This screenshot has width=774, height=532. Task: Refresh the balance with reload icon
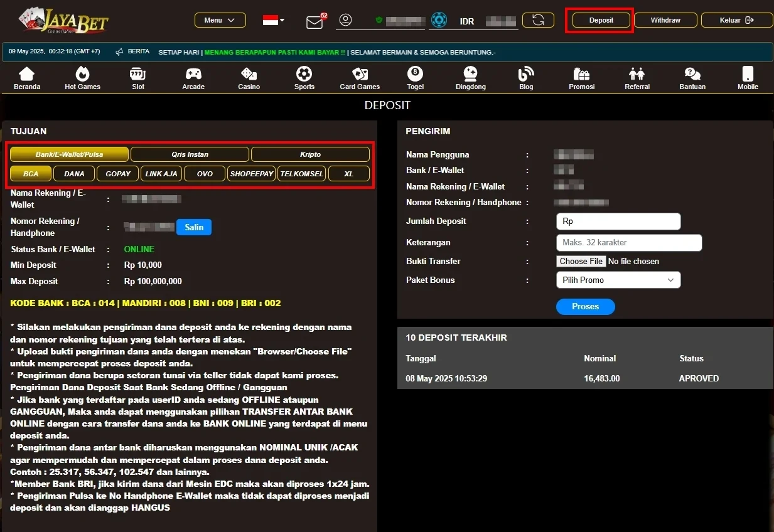[x=538, y=20]
